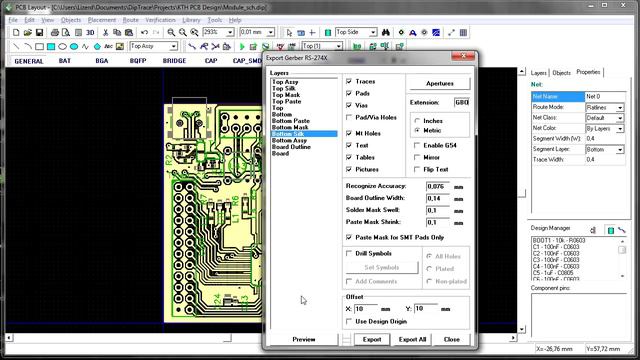Open the Verification menu

click(160, 20)
